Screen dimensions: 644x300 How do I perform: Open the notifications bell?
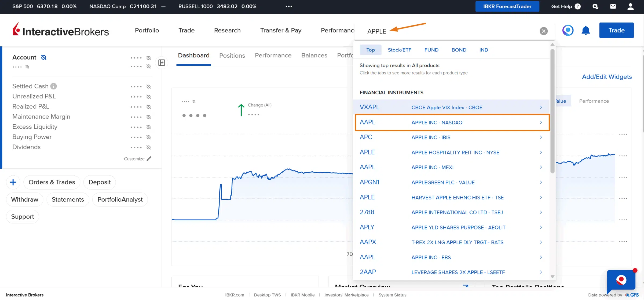coord(586,30)
